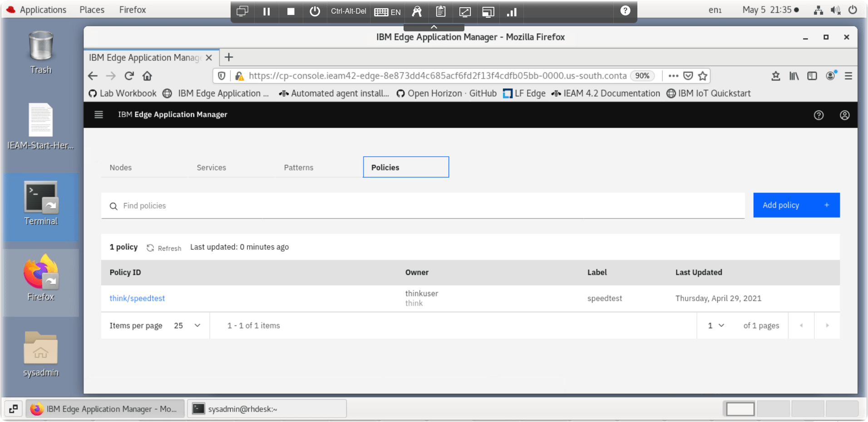
Task: Go to previous page with left arrow
Action: pyautogui.click(x=801, y=326)
